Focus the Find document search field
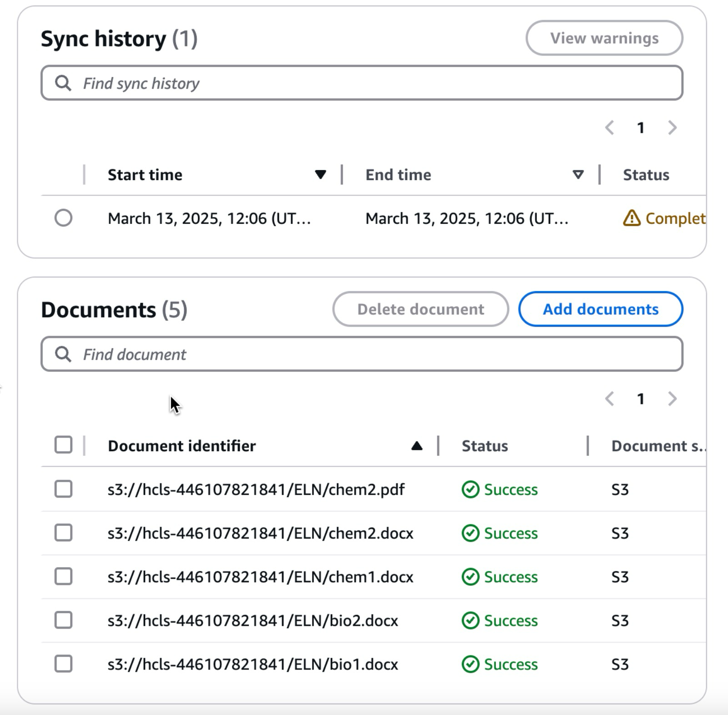Screen dimensions: 728x715 (373, 354)
